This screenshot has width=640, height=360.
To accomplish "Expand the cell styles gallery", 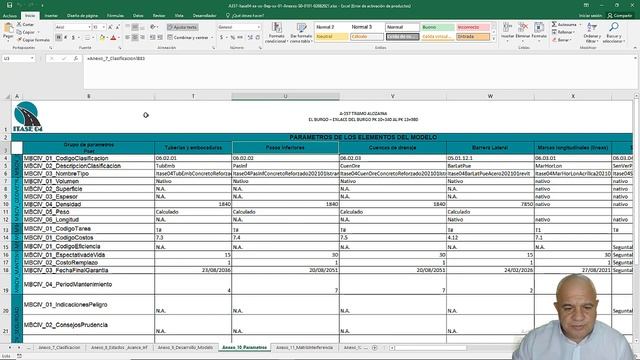I will pos(494,39).
